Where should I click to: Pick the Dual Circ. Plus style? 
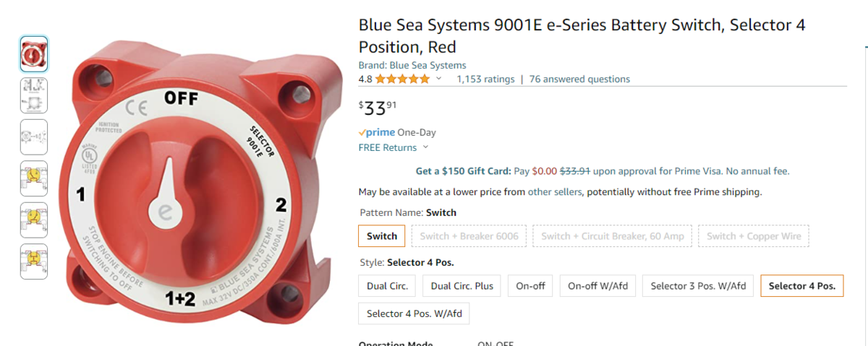click(461, 286)
